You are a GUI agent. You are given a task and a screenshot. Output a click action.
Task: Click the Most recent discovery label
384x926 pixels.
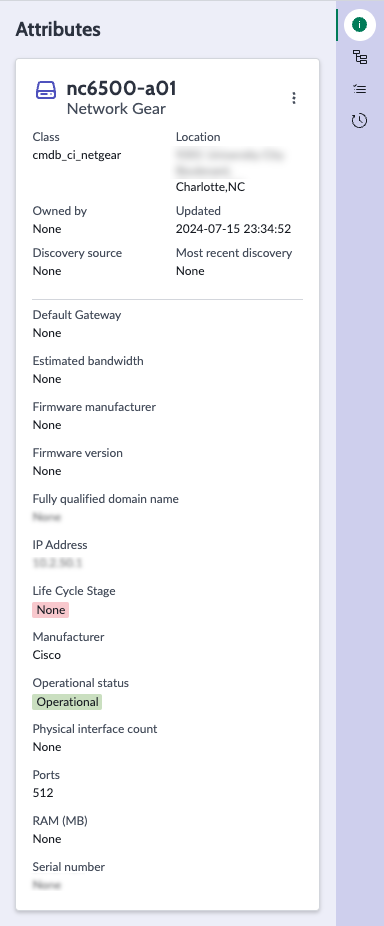(x=234, y=253)
